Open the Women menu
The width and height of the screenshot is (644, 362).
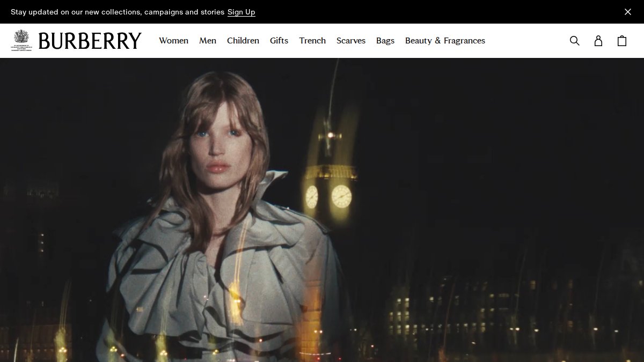click(x=173, y=41)
